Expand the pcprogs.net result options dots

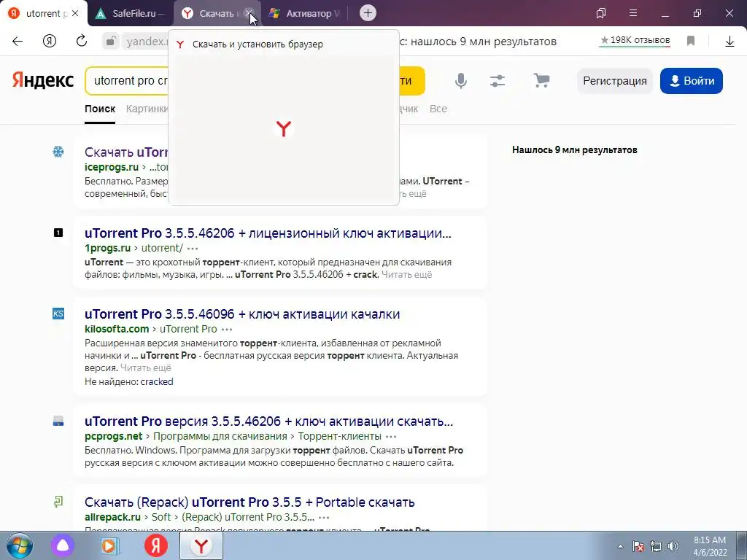[x=391, y=437]
